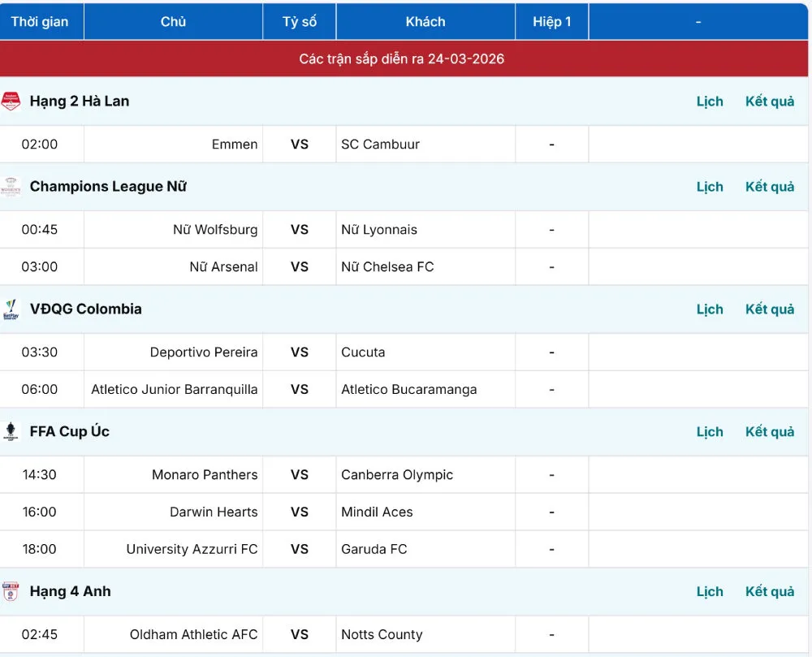Open Kết quả for Hạng 4 Anh
This screenshot has height=657, width=812.
coord(770,591)
